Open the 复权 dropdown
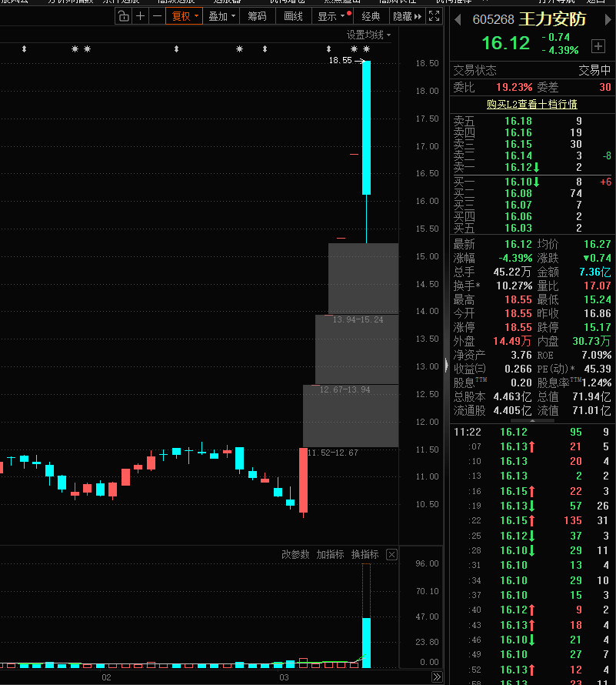This screenshot has width=616, height=685. (185, 16)
